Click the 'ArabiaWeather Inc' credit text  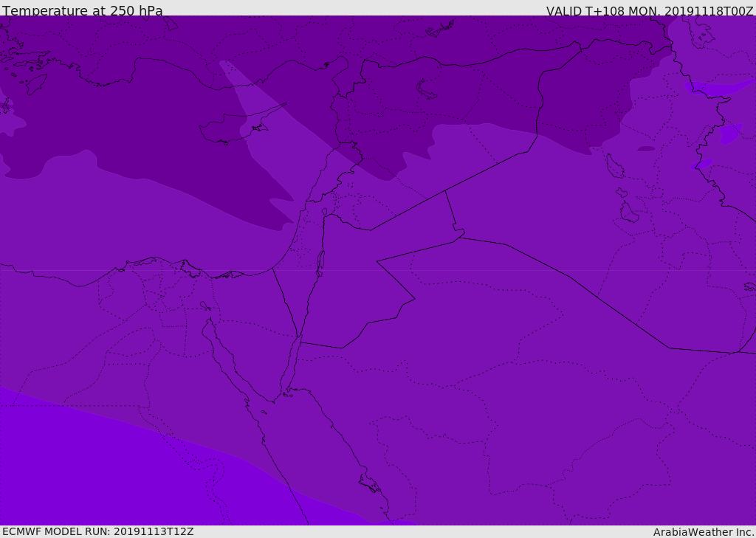704,532
